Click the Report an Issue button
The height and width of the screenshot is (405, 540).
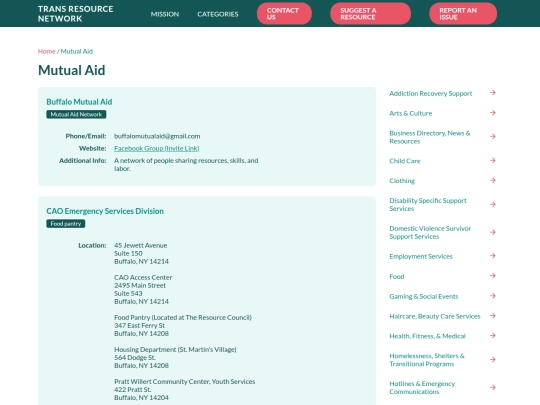point(463,14)
